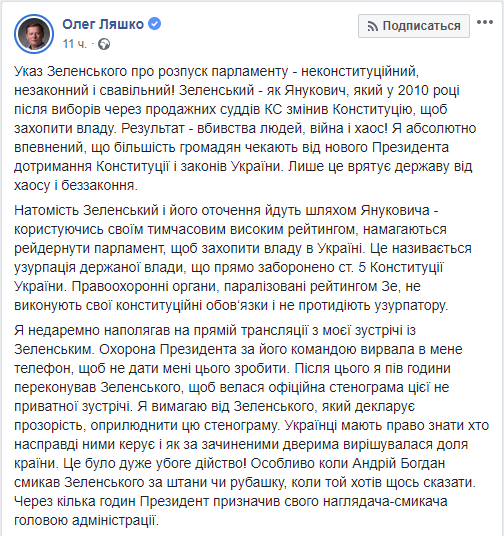Click the paragraph starting 'Я недаремно наполягав'
Screen dimensions: 504x536
click(252, 425)
